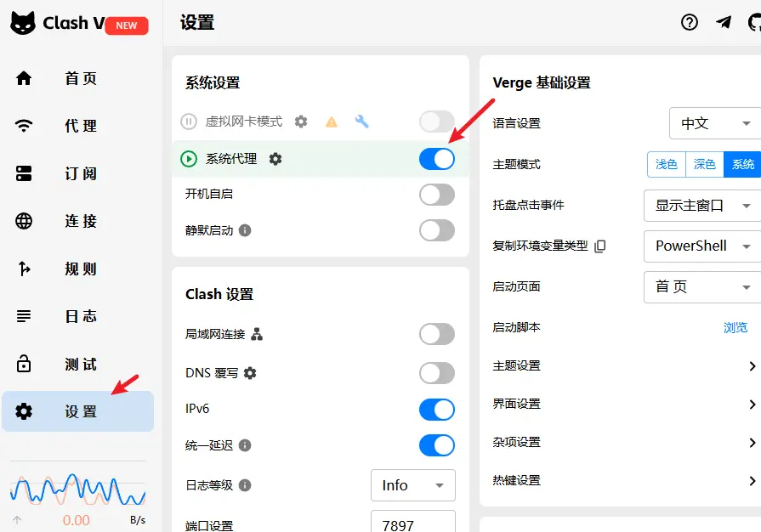
Task: Click the pause icon beside 虚拟网卡模式
Action: 188,122
